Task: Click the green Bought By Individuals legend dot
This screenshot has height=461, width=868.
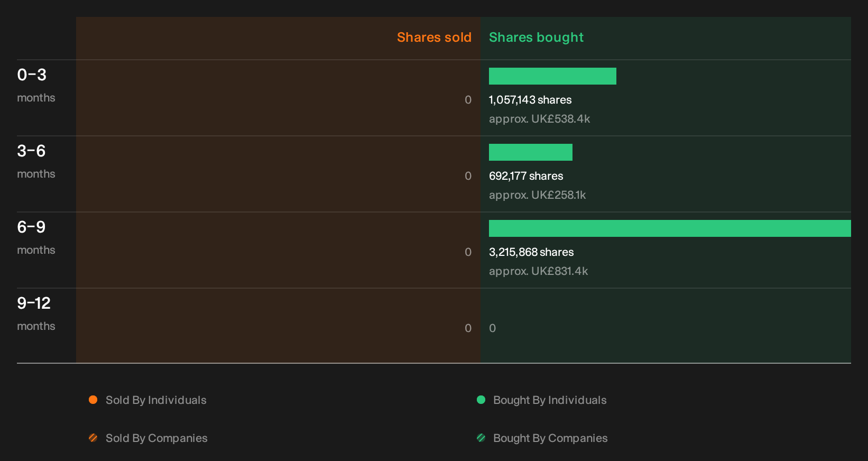Action: (x=481, y=400)
